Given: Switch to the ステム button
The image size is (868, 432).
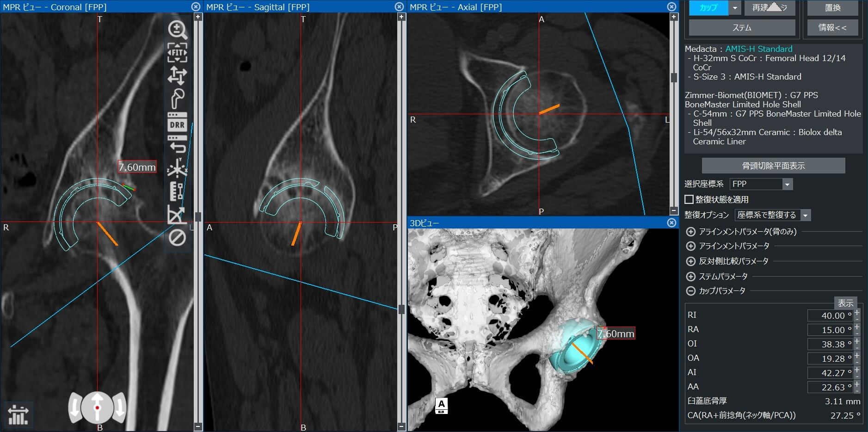Looking at the screenshot, I should click(x=742, y=28).
